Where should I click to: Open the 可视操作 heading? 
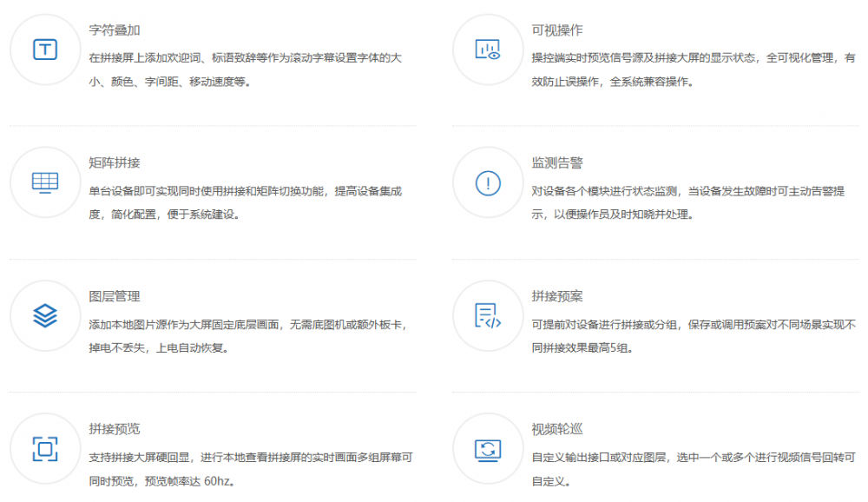point(557,30)
